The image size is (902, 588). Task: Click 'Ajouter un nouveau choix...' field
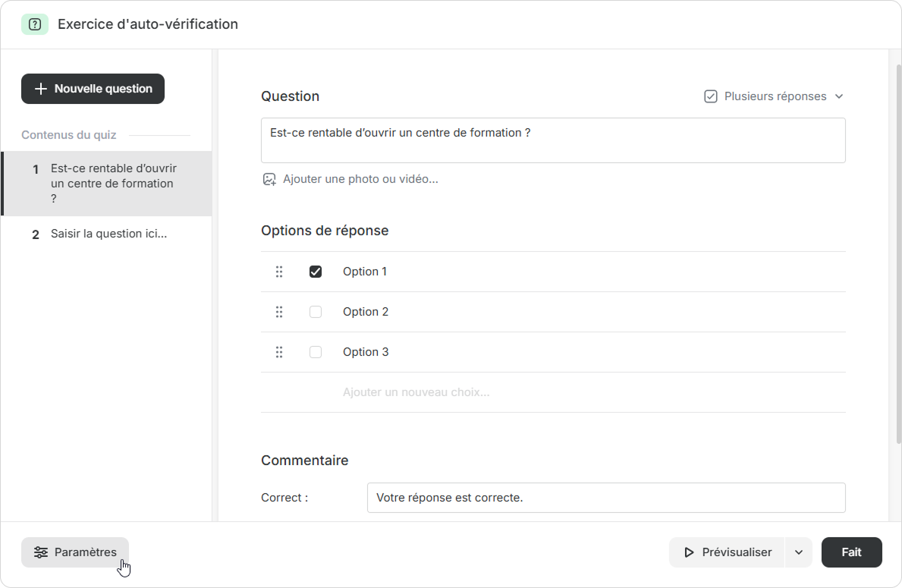pos(416,392)
